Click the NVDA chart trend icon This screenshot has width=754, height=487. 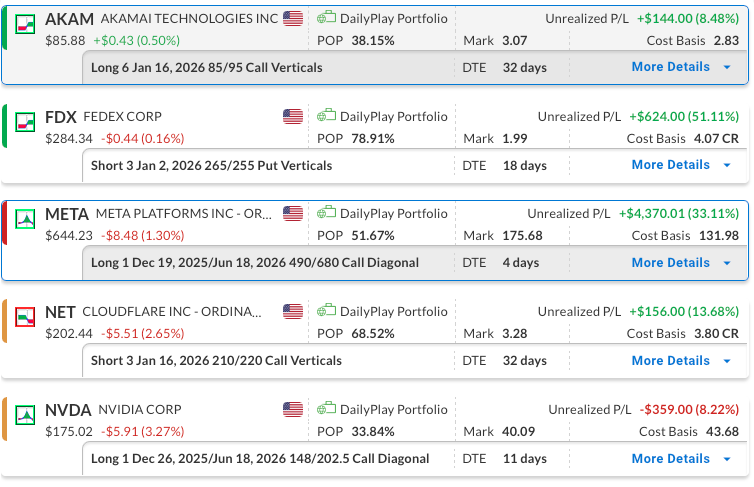(x=27, y=412)
